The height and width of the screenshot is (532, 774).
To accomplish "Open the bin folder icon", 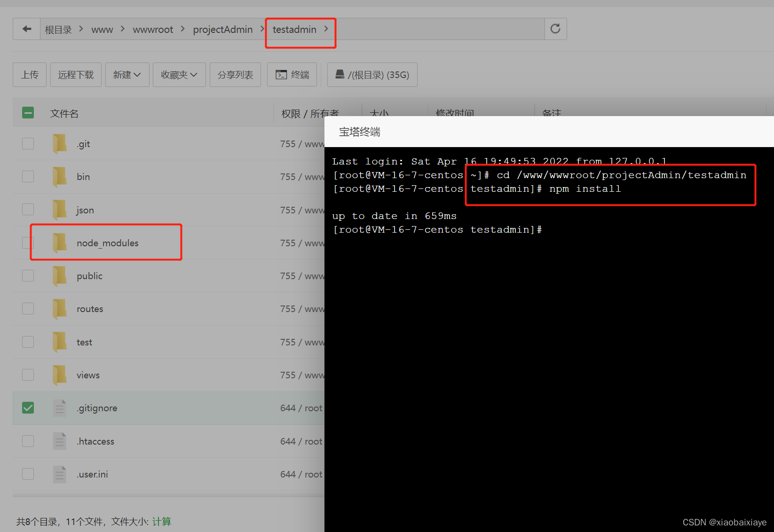I will pos(60,177).
